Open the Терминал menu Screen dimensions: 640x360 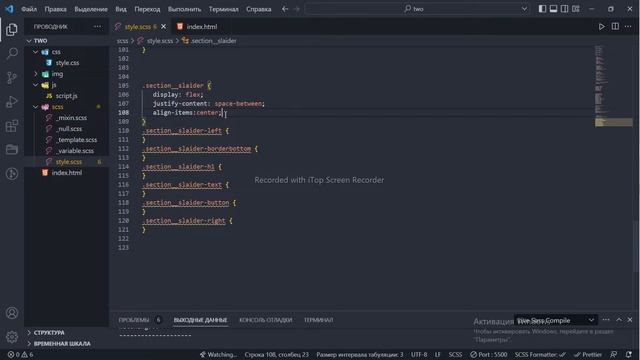224,9
